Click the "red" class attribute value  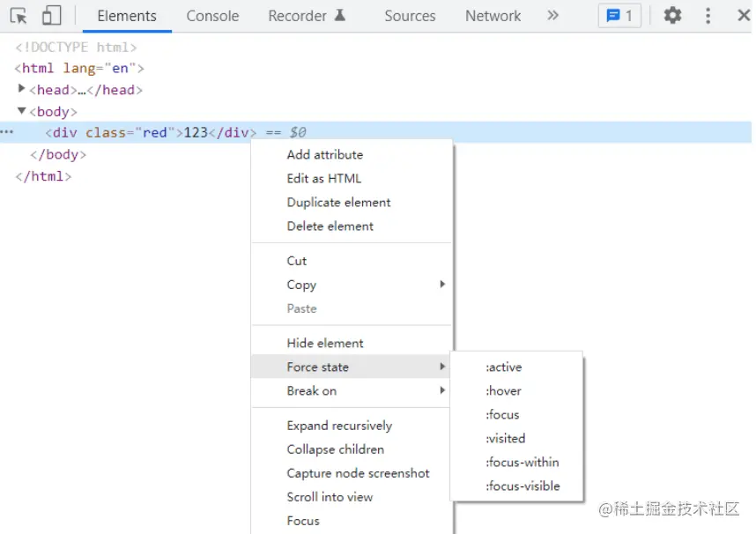pyautogui.click(x=155, y=132)
